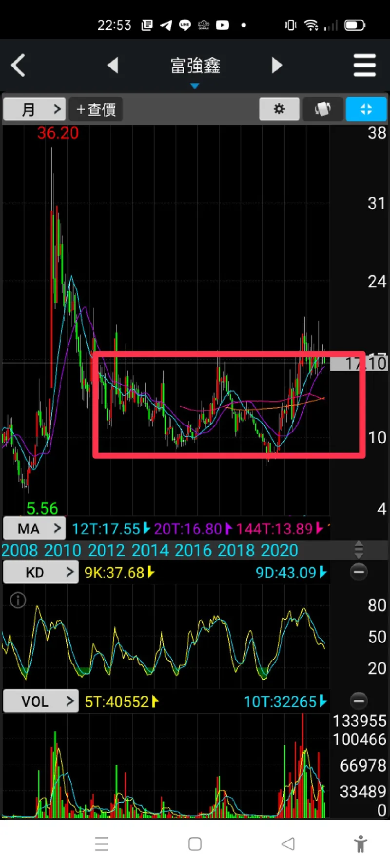390x868 pixels.
Task: Rotate the chart orientation
Action: pyautogui.click(x=322, y=109)
